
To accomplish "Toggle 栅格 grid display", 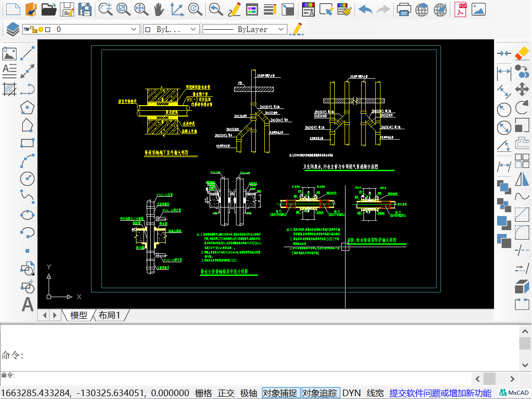I will 203,393.
